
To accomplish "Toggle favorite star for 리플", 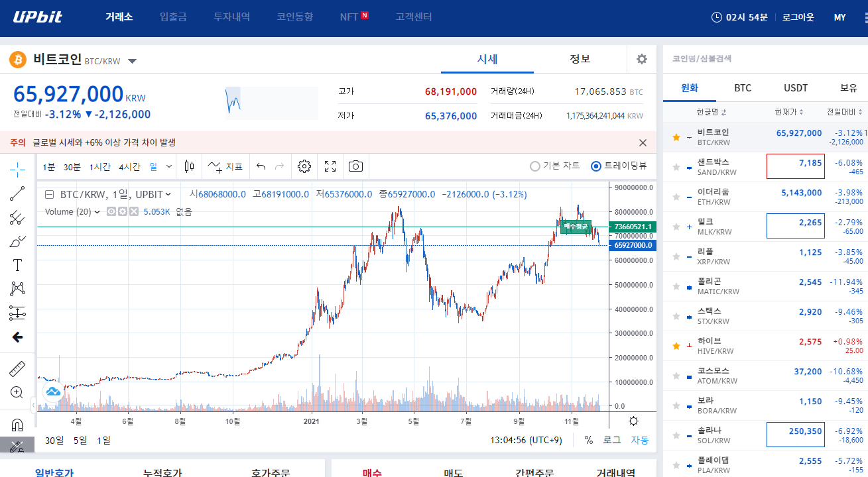I will point(676,256).
